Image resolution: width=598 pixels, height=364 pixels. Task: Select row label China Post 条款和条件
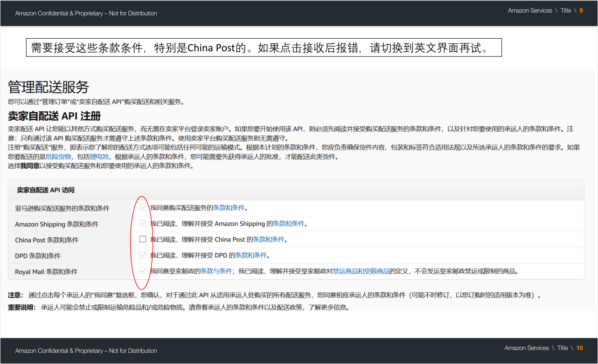coord(47,240)
